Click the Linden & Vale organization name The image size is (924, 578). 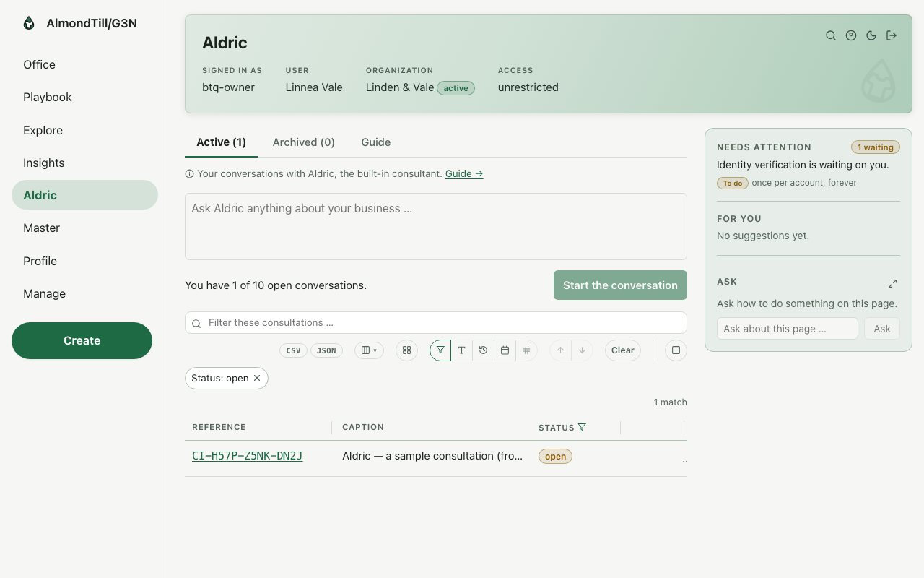point(400,87)
